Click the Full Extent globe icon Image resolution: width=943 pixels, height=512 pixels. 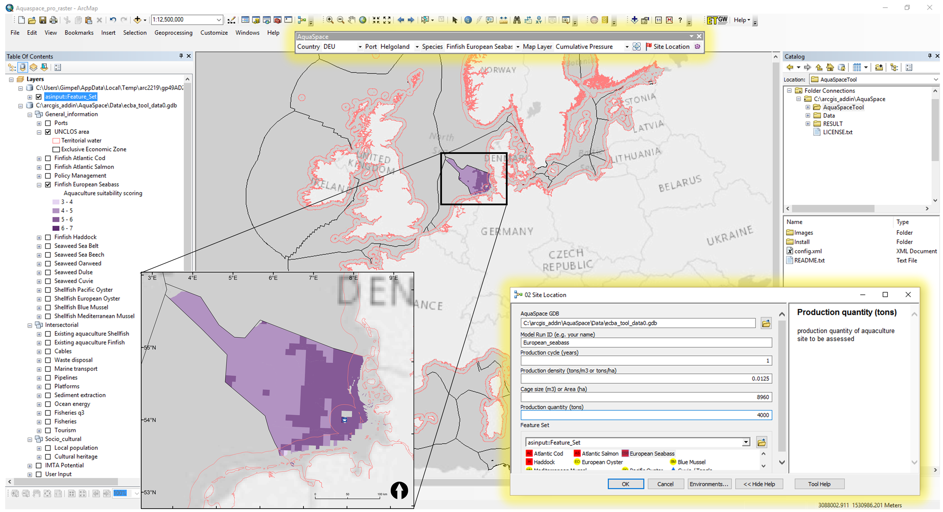(364, 20)
